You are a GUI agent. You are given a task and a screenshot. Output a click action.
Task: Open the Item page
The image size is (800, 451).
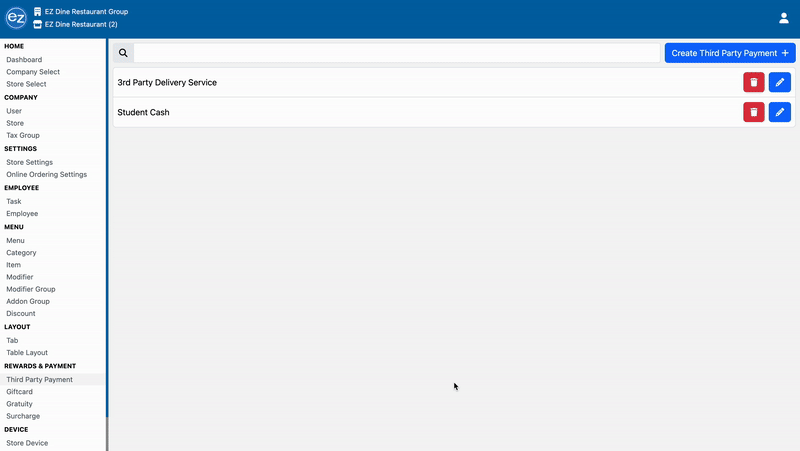(x=13, y=265)
